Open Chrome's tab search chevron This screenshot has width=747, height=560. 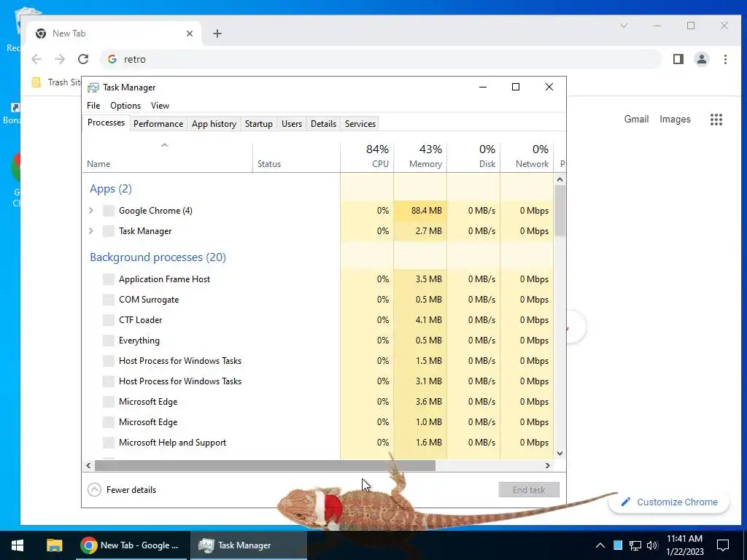tap(624, 26)
